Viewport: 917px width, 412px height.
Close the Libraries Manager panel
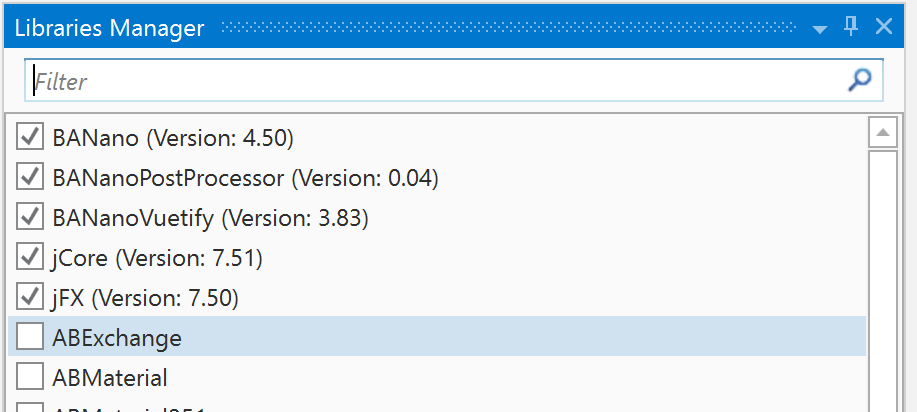(x=884, y=27)
